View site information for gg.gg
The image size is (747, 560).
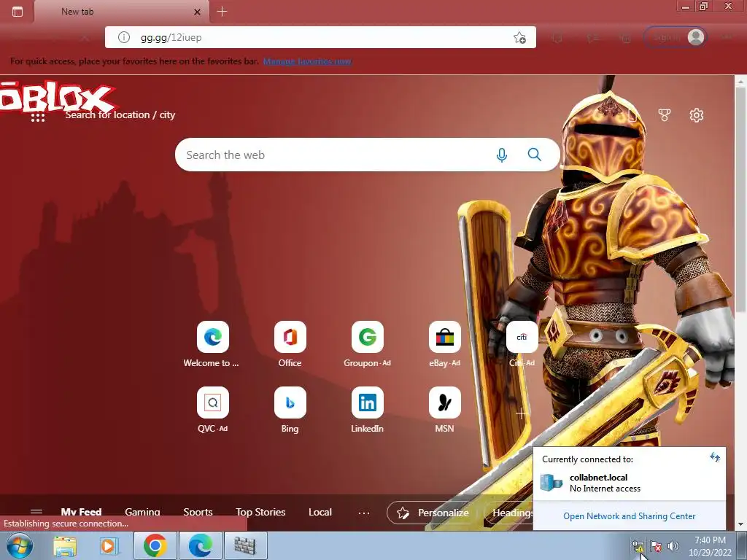[x=124, y=37]
